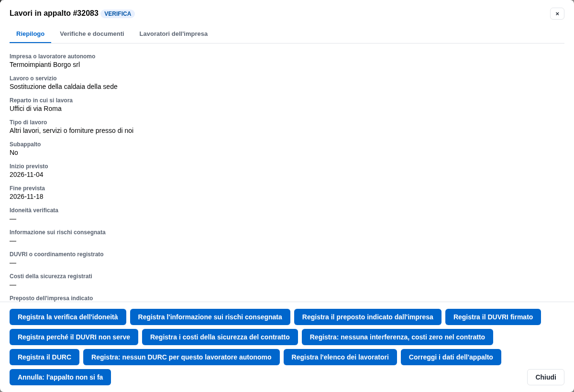Image resolution: width=574 pixels, height=392 pixels.
Task: Click the label Informazione sui rischi consegnata
Action: click(57, 232)
